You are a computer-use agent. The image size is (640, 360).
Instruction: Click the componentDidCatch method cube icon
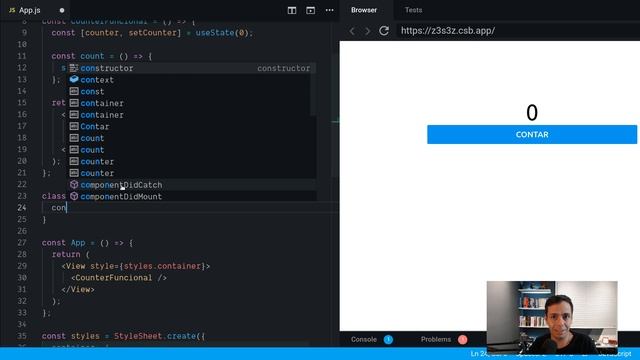coord(74,184)
